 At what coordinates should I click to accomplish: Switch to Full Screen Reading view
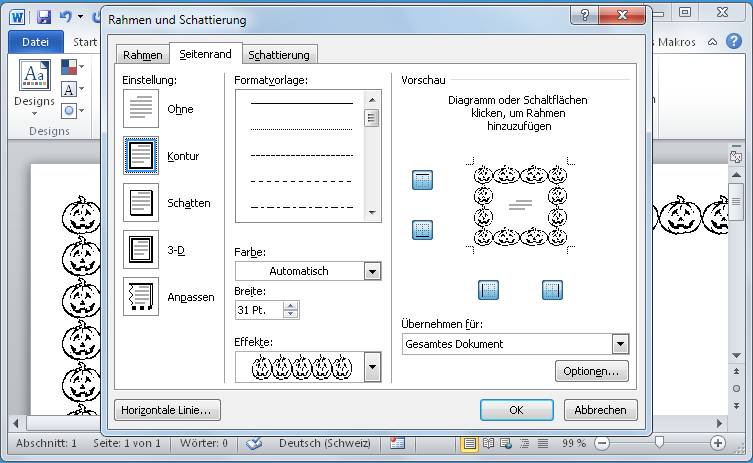[x=488, y=443]
